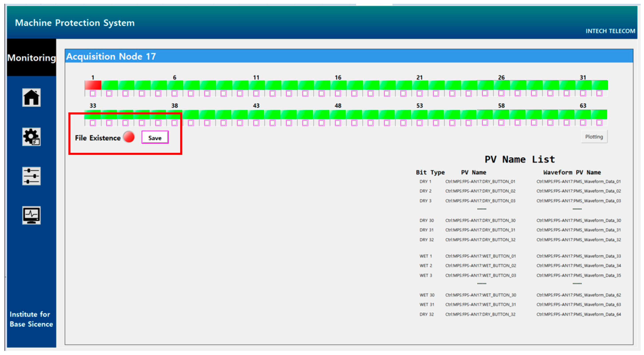The image size is (644, 355).
Task: Open the Home icon in sidebar
Action: pos(31,97)
